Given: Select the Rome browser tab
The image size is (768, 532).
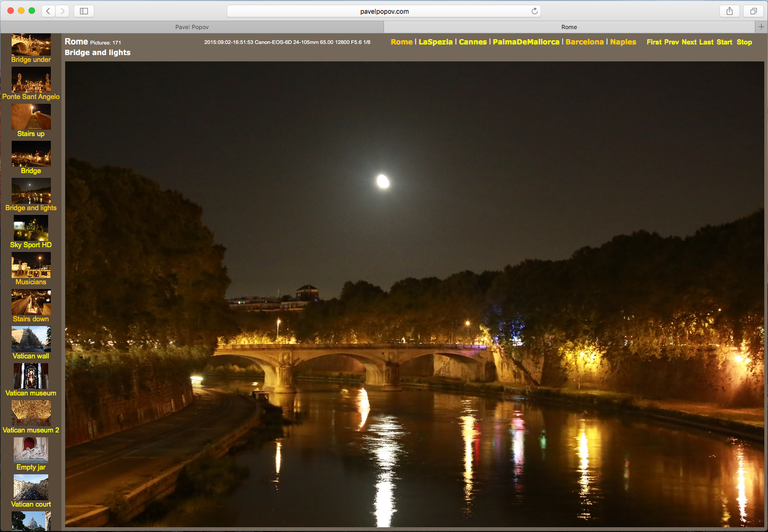Looking at the screenshot, I should point(569,27).
